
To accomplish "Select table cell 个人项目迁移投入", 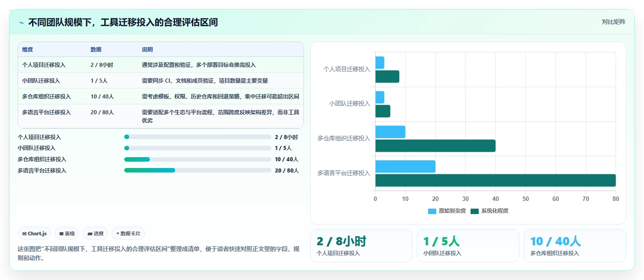I will pos(44,65).
